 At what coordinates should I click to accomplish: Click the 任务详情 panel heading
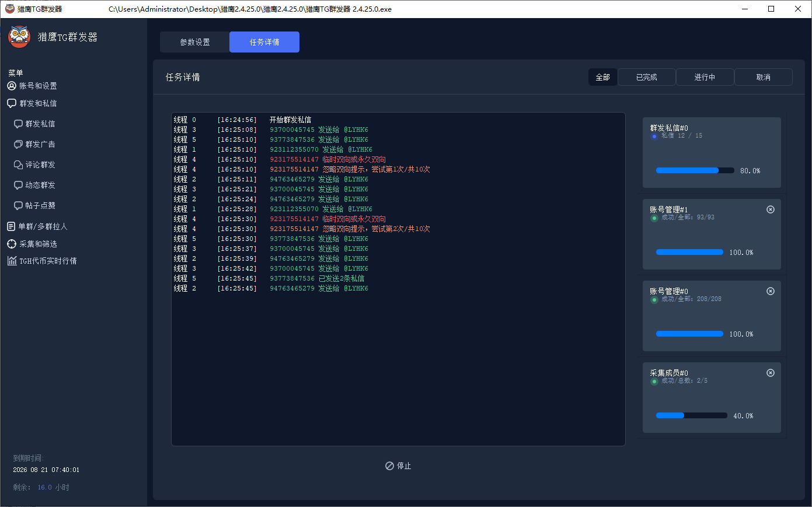point(183,77)
